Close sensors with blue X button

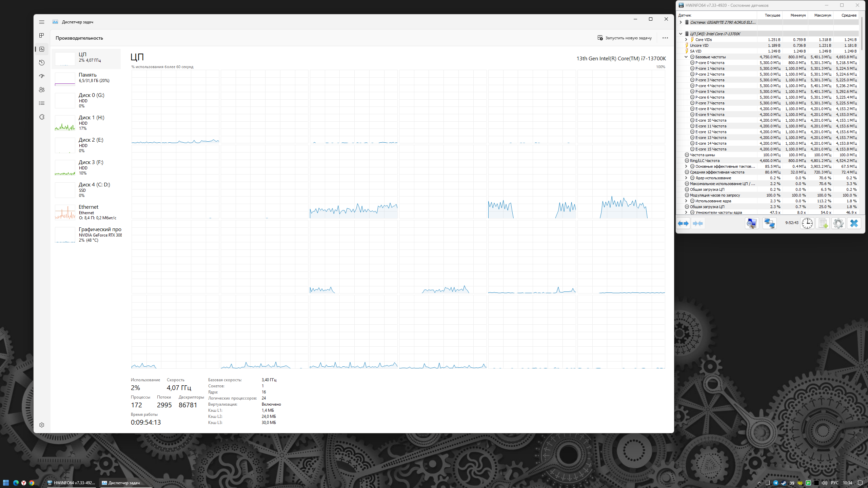click(x=854, y=223)
